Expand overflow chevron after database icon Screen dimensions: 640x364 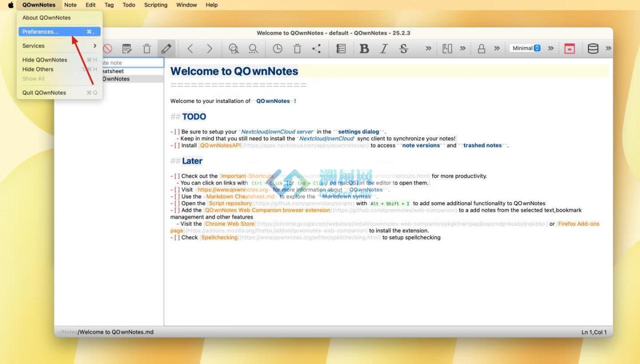point(608,48)
